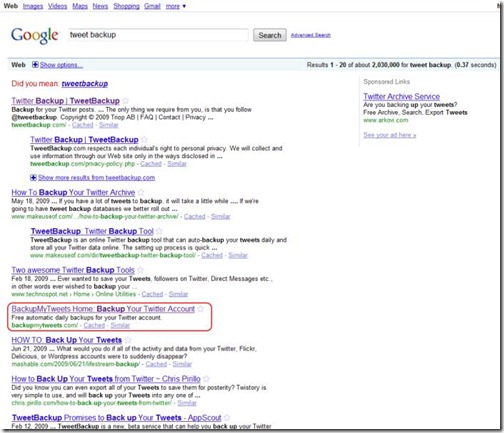Go to Videos in the top navigation
The width and height of the screenshot is (504, 433).
tap(57, 6)
